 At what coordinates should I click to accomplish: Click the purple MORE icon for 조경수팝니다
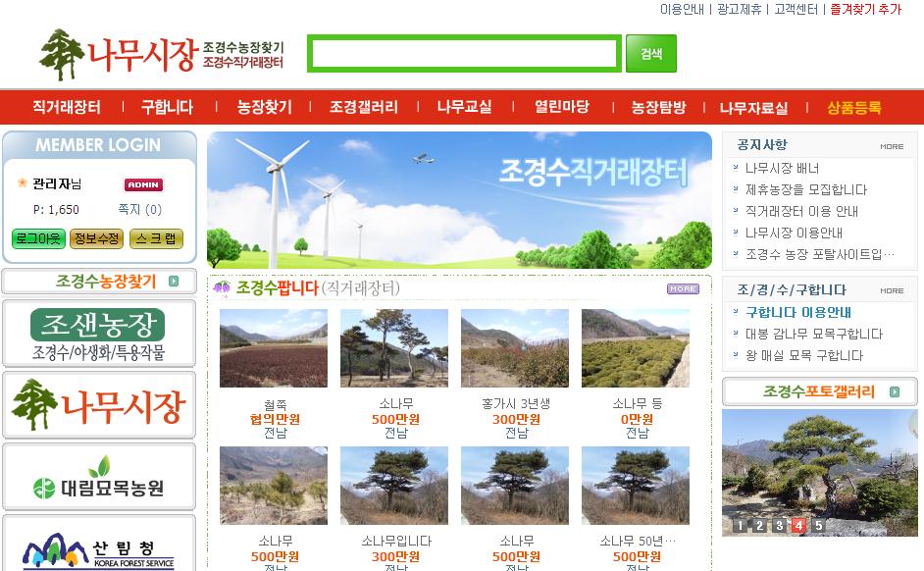[x=683, y=288]
